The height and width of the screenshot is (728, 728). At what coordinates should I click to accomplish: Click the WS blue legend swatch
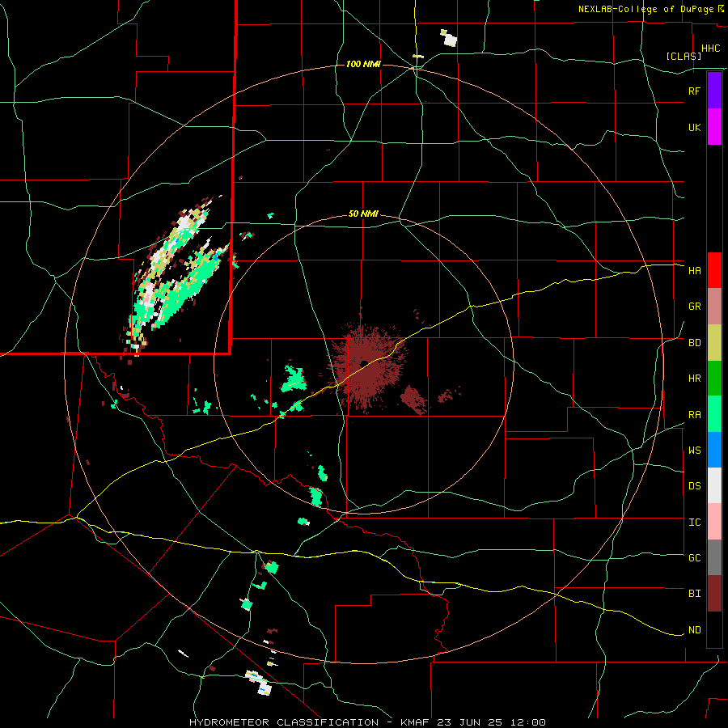coord(714,450)
